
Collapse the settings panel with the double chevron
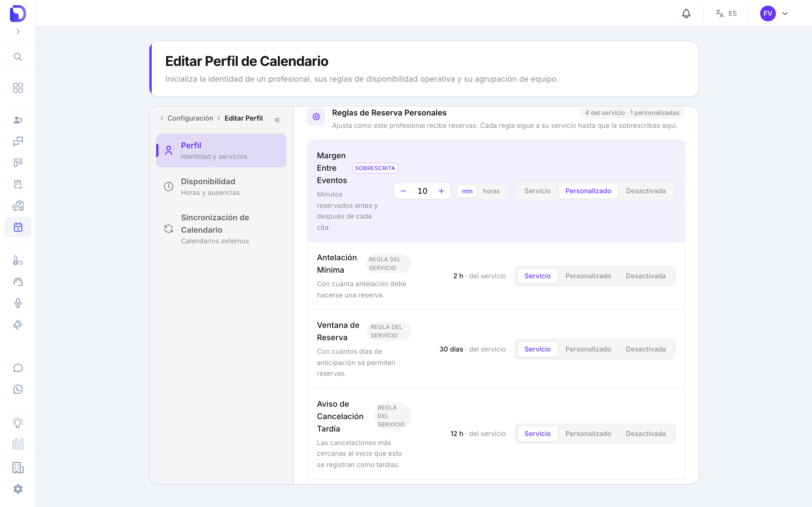277,120
